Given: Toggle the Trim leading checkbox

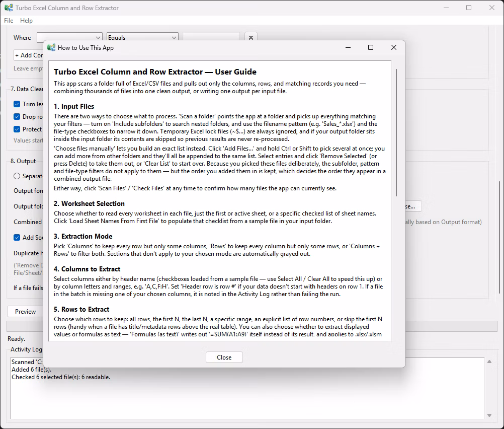Looking at the screenshot, I should [x=17, y=104].
